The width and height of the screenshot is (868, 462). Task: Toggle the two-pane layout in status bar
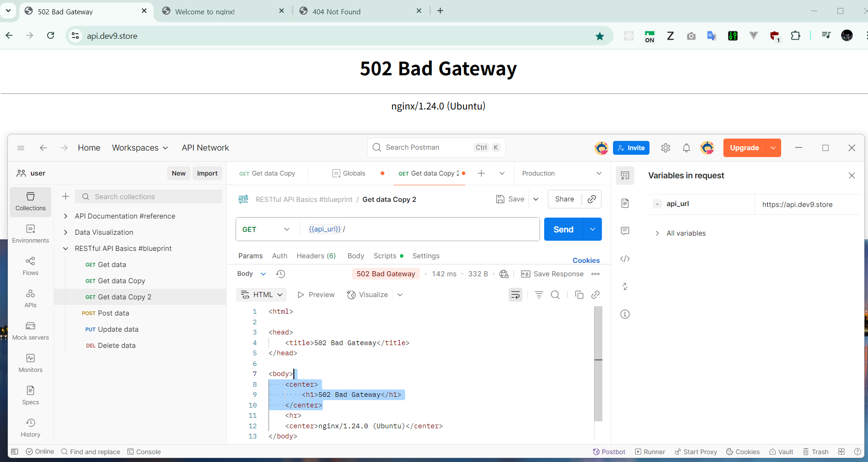click(841, 452)
